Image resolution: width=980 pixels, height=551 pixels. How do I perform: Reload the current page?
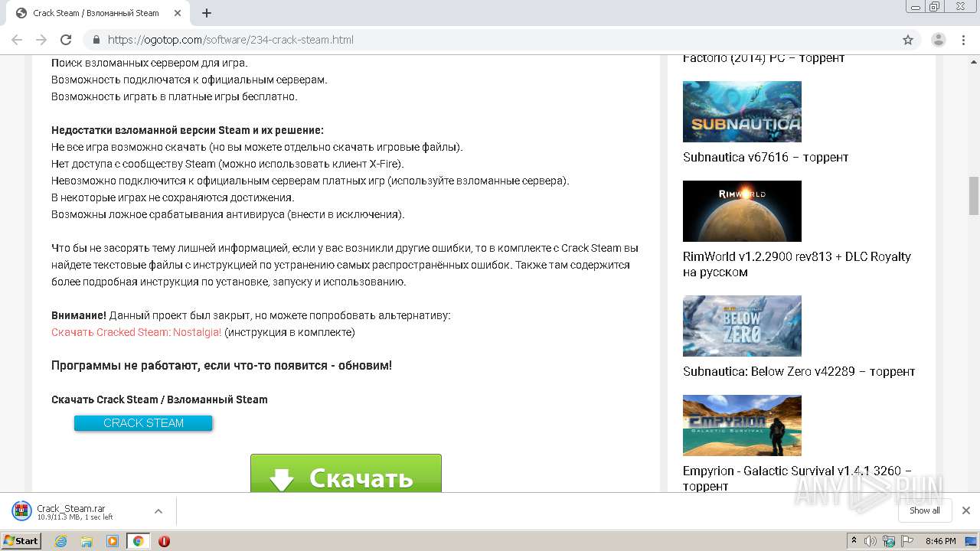[x=66, y=40]
